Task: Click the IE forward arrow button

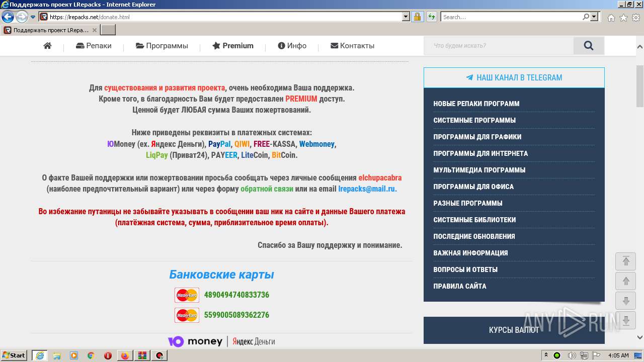Action: coord(22,17)
